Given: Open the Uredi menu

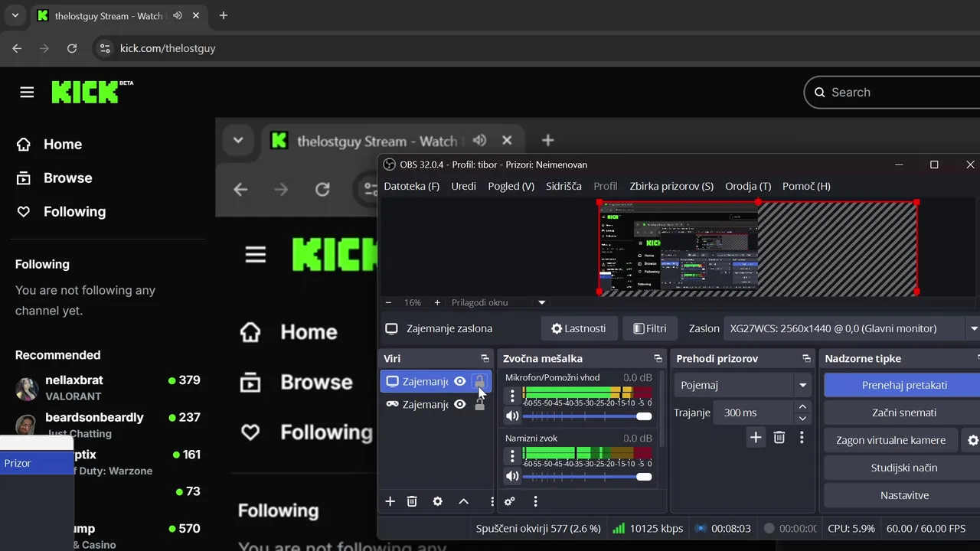Looking at the screenshot, I should (463, 186).
